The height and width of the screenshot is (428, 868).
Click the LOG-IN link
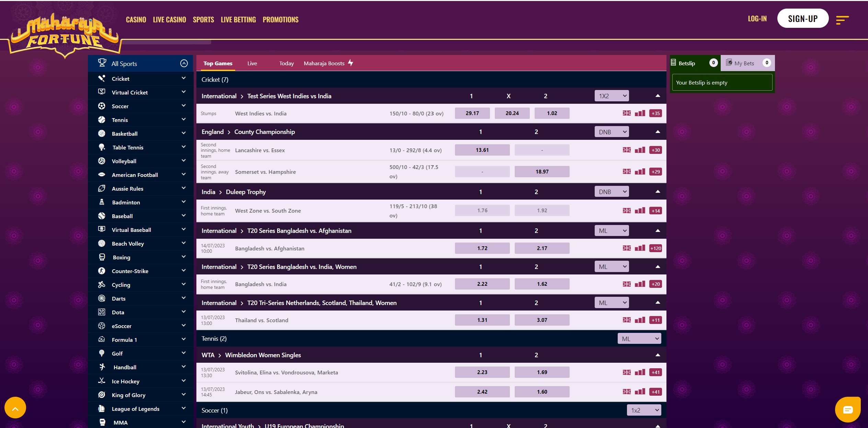[757, 19]
